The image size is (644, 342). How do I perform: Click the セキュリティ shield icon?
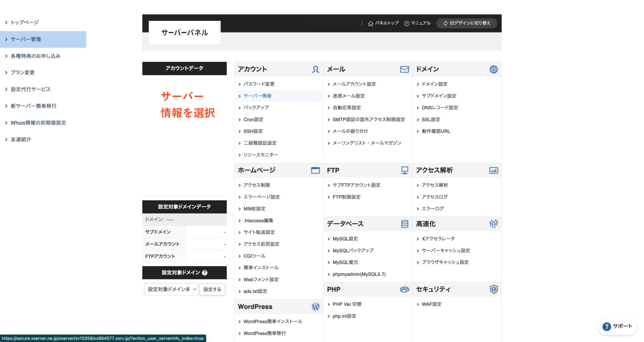click(494, 289)
